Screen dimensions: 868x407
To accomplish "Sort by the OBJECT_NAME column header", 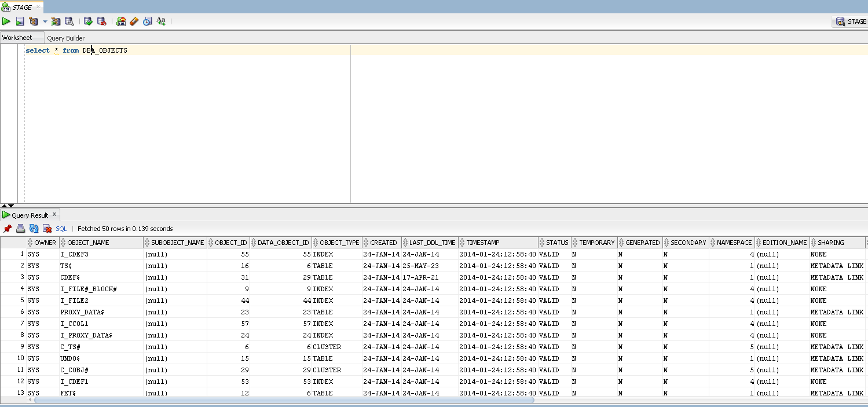I will (88, 243).
